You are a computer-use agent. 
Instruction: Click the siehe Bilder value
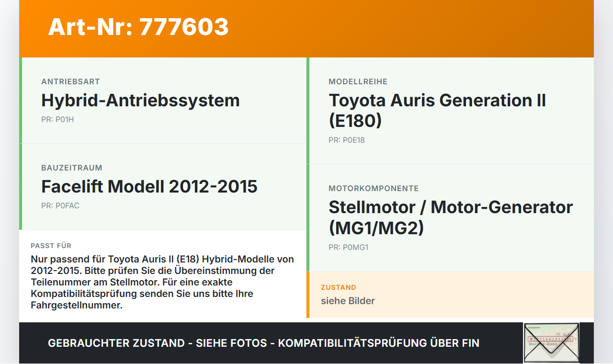click(348, 301)
